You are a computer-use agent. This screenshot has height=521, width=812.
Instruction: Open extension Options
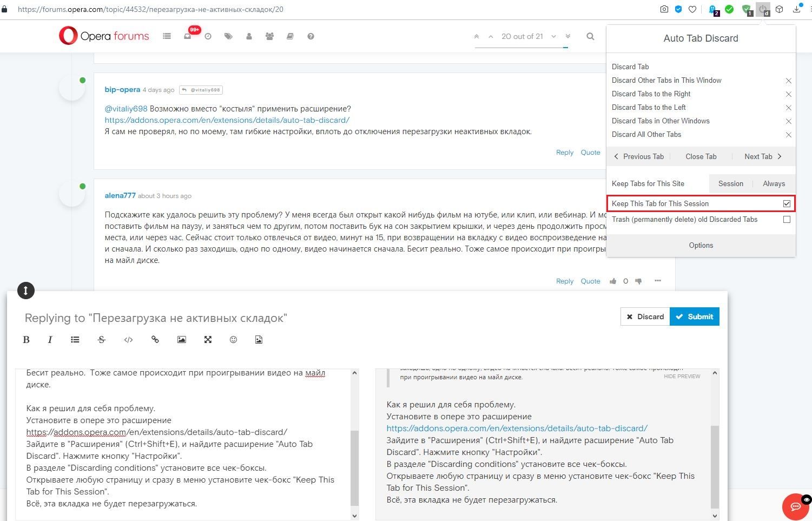pos(701,245)
